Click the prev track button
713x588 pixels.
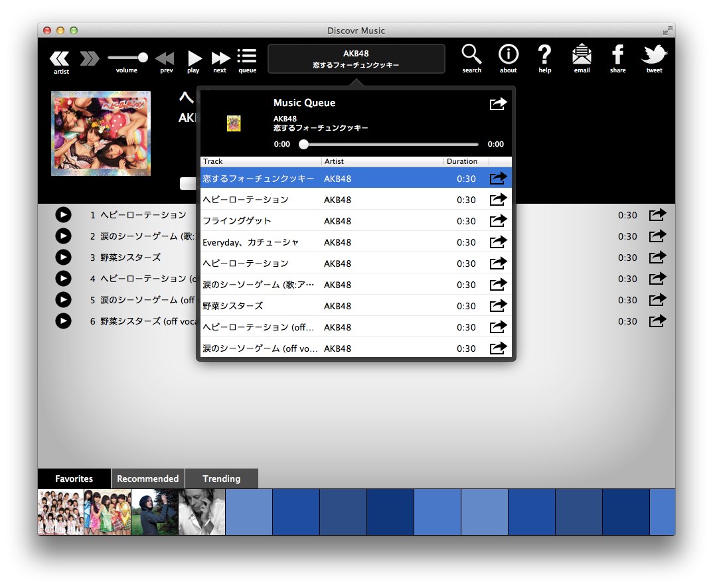[x=165, y=58]
